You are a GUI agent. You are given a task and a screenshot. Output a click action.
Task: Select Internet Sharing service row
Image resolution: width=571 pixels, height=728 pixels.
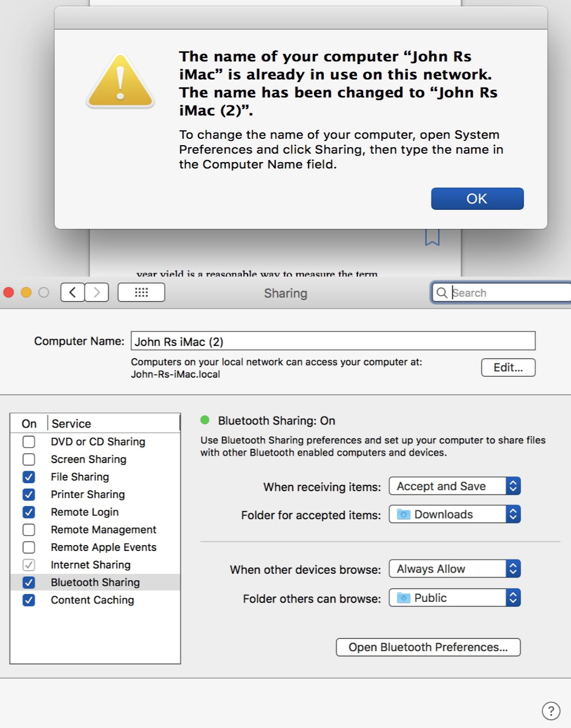95,565
